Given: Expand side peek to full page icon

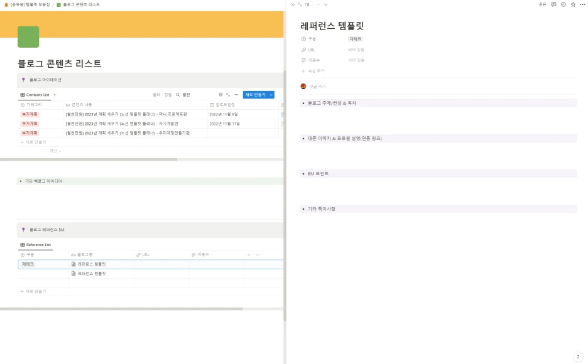Looking at the screenshot, I should (x=300, y=4).
